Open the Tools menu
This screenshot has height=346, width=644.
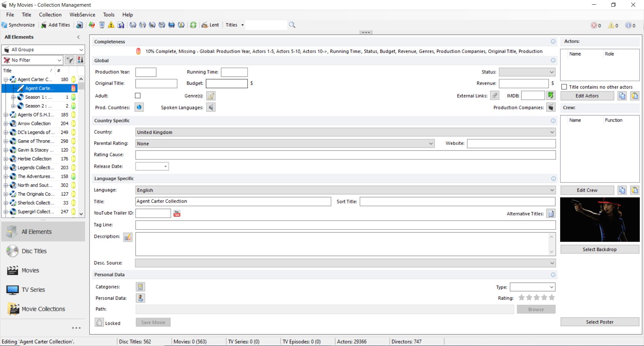coord(109,15)
